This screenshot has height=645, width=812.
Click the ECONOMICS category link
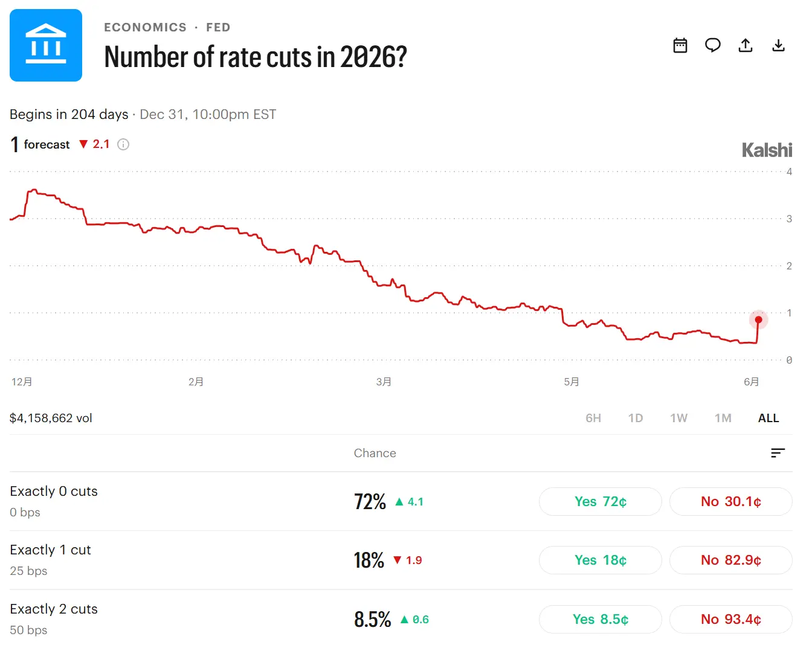coord(146,27)
